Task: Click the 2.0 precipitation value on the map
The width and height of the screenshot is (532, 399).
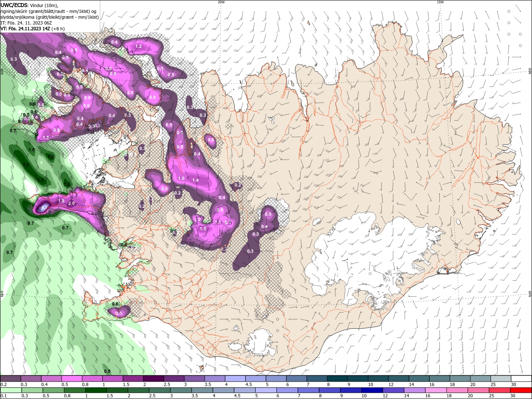Action: click(x=71, y=203)
